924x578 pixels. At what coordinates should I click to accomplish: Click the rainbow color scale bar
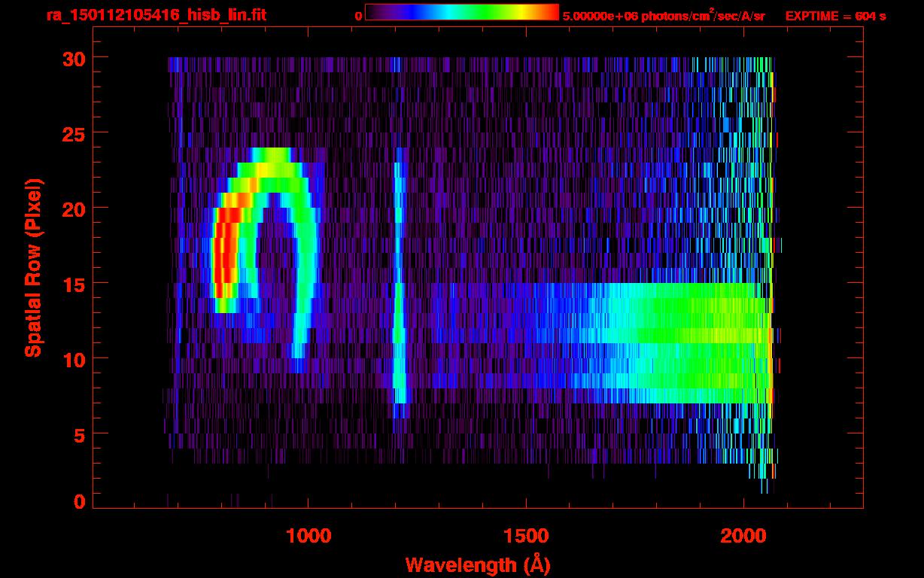tap(462, 12)
